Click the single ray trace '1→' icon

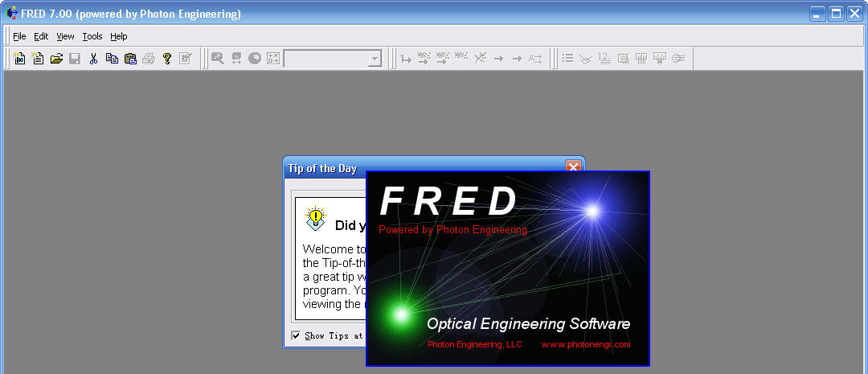407,58
